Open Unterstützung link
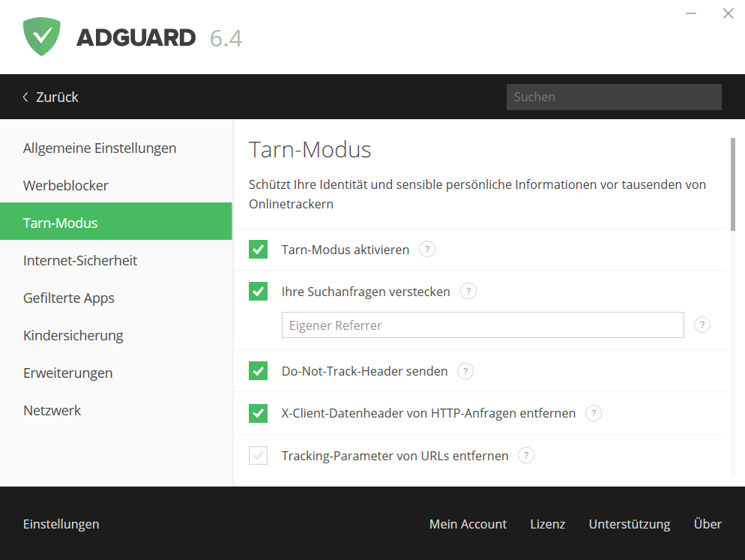This screenshot has height=560, width=745. (630, 524)
